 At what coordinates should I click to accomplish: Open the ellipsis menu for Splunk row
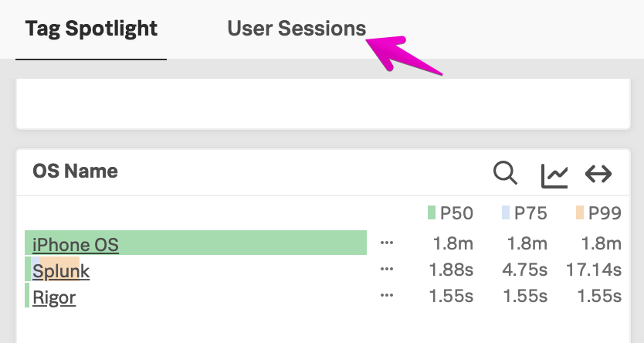pos(388,270)
